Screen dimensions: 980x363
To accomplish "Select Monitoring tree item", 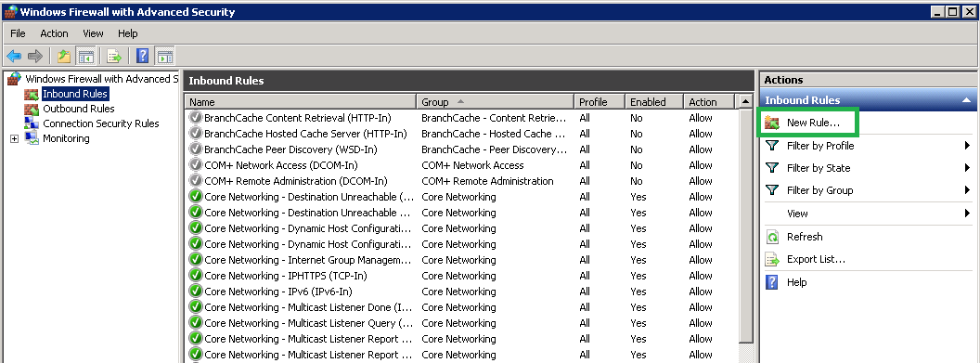I will pyautogui.click(x=66, y=138).
